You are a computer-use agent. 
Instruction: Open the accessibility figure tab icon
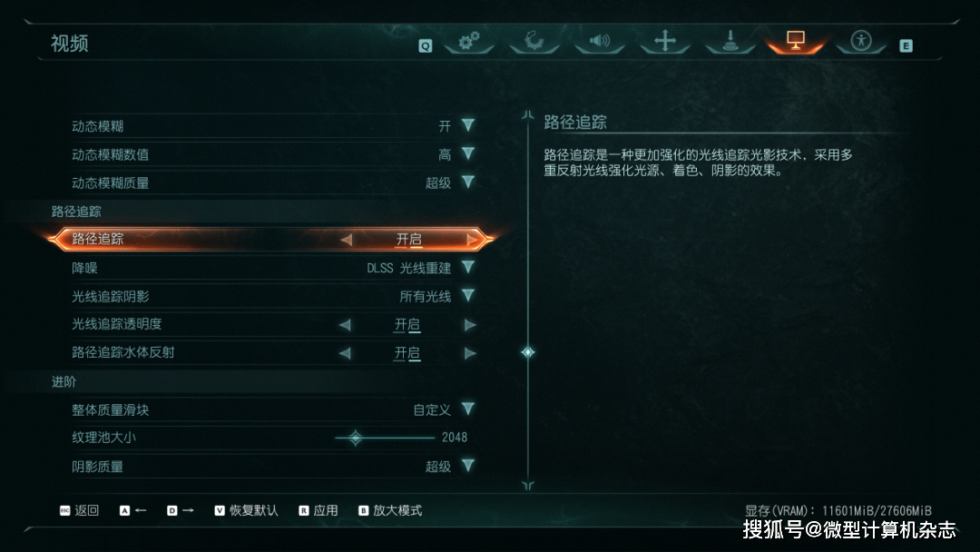pos(861,41)
